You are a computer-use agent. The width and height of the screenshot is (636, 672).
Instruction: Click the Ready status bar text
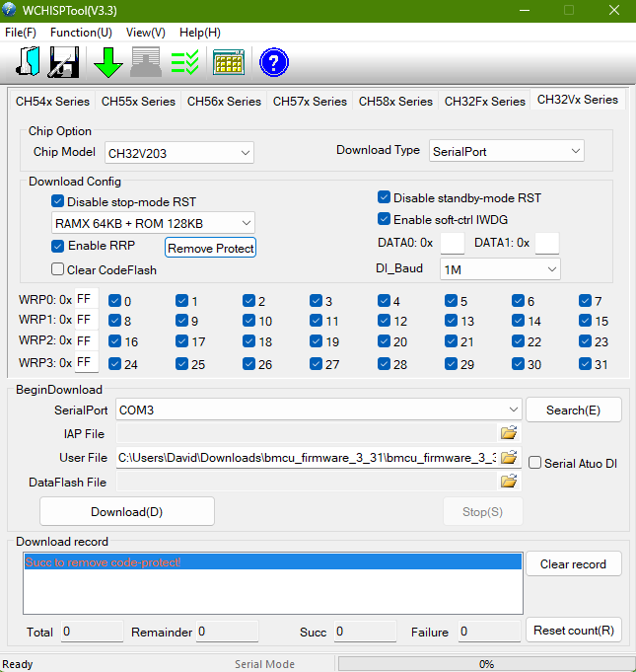pos(18,664)
